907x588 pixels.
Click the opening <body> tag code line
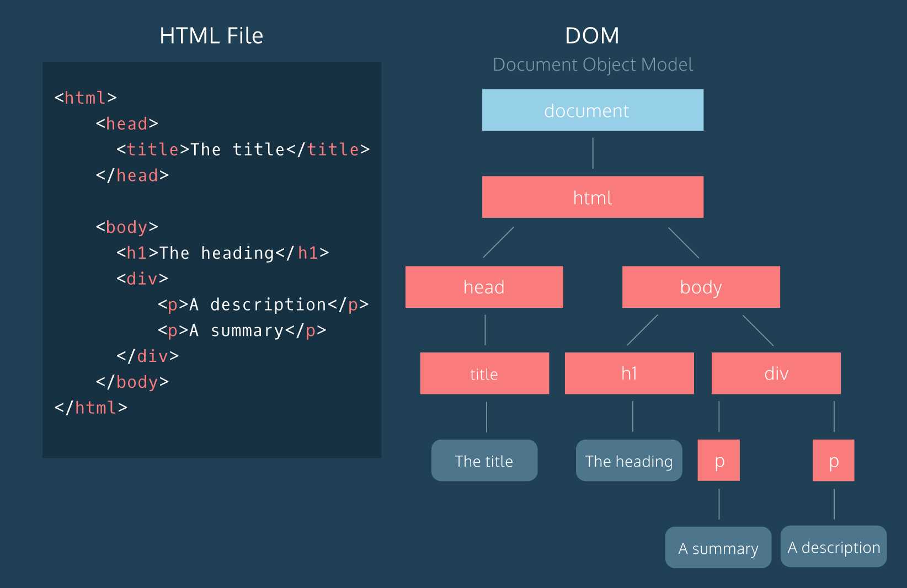click(127, 227)
